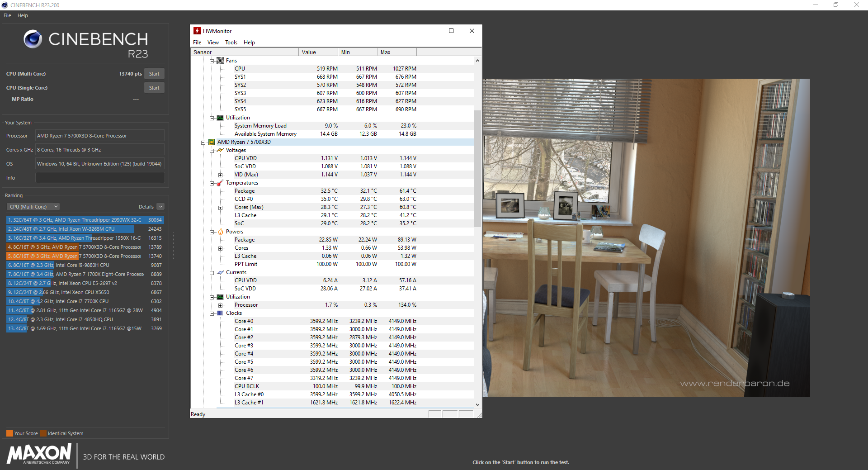Open the Cinebench File menu
Image resolution: width=868 pixels, height=470 pixels.
pyautogui.click(x=7, y=15)
